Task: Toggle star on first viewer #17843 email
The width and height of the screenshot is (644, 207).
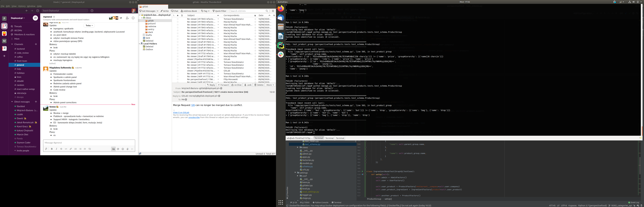Action: click(178, 19)
